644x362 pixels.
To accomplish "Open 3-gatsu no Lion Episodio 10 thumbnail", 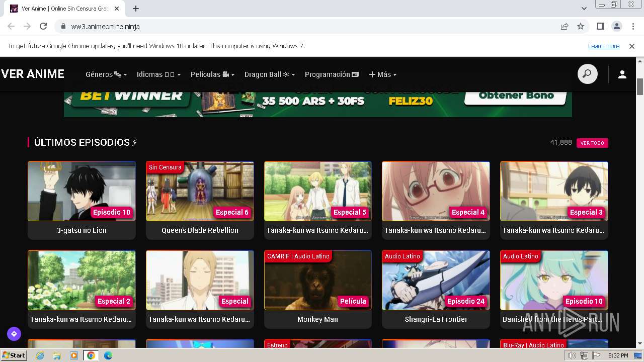I will coord(82,191).
